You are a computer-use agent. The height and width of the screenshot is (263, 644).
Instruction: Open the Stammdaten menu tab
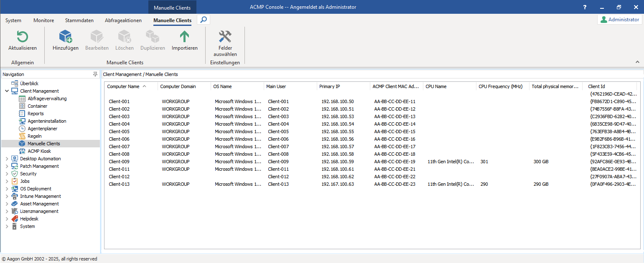point(79,20)
